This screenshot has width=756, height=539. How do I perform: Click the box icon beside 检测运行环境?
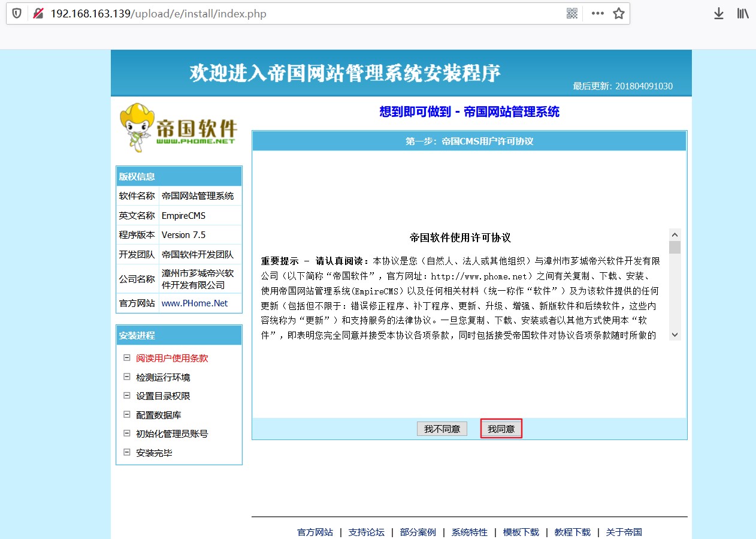(x=126, y=377)
